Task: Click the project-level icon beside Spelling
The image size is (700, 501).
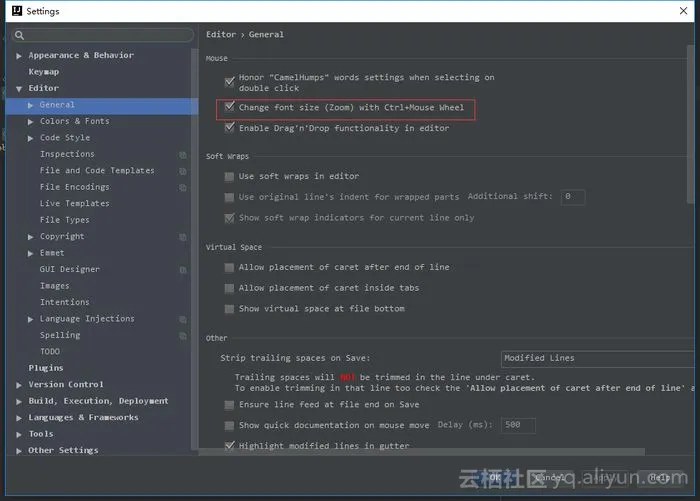Action: 183,335
